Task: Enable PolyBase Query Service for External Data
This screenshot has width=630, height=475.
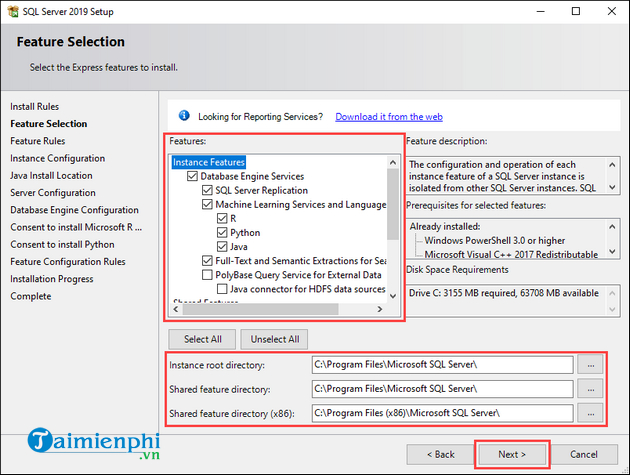Action: coord(207,275)
